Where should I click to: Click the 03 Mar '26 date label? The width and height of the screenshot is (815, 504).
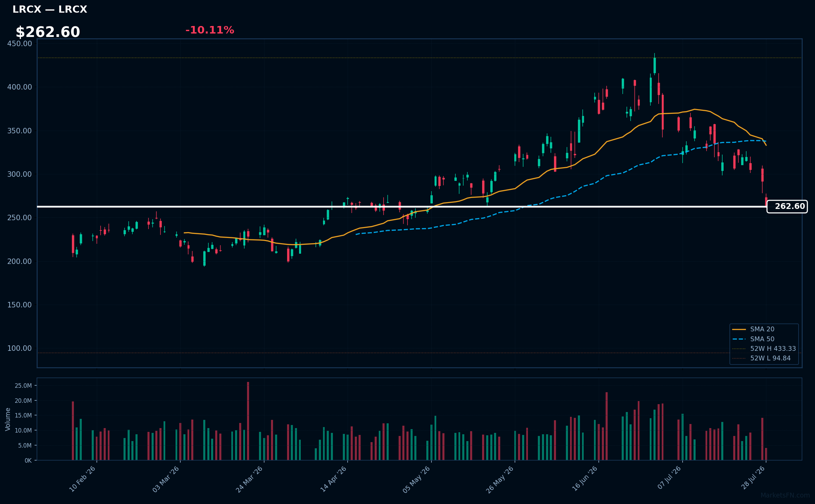pyautogui.click(x=166, y=479)
